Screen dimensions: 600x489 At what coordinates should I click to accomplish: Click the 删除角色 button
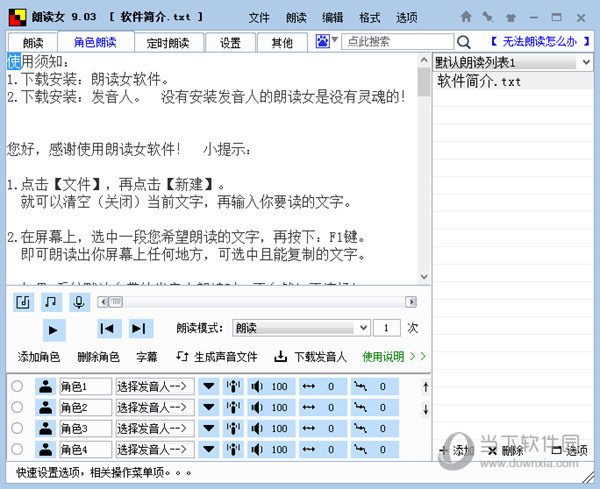pyautogui.click(x=98, y=357)
